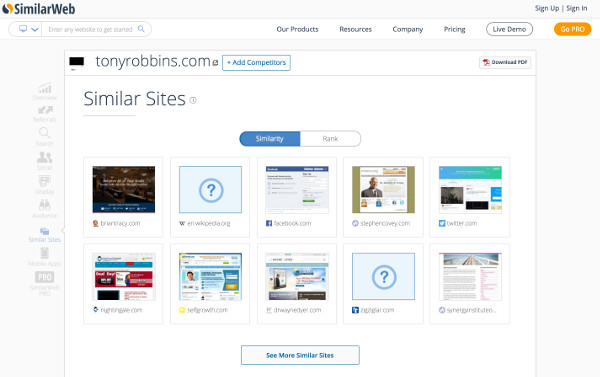This screenshot has height=377, width=600.
Task: Open the facebook.com thumbnail
Action: [x=297, y=189]
